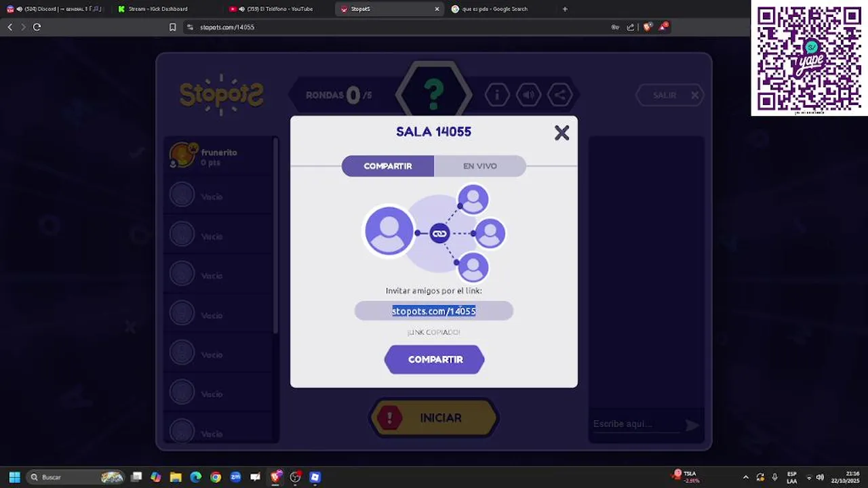Open Google Chrome from the taskbar
Screen dimensions: 868x488
(x=216, y=477)
